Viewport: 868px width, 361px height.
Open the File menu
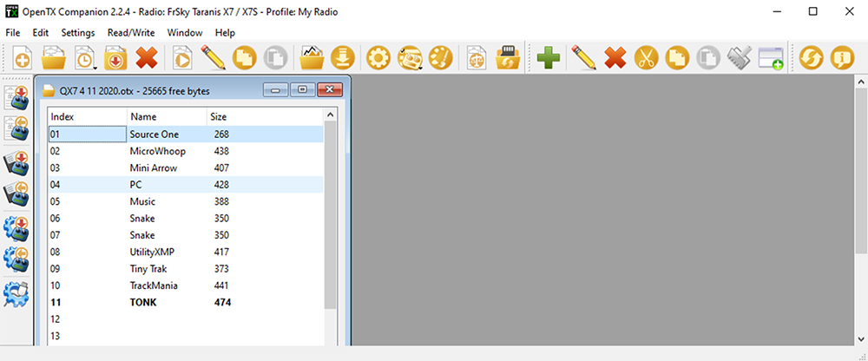click(x=13, y=33)
